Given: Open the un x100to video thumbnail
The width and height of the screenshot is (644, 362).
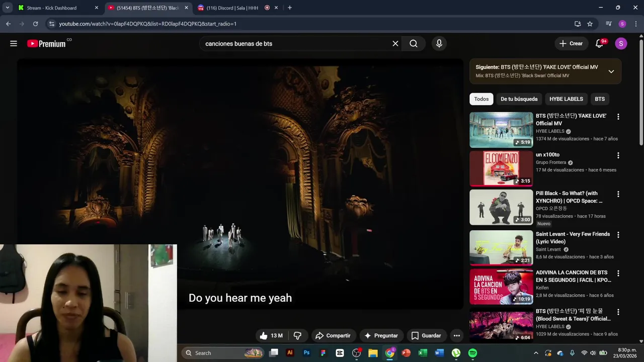Looking at the screenshot, I should click(501, 168).
